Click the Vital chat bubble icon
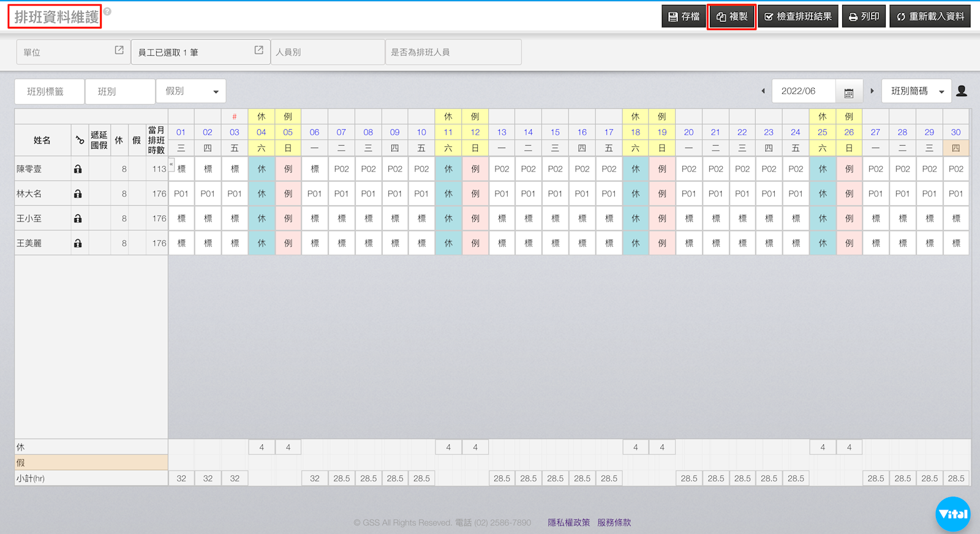 point(952,514)
